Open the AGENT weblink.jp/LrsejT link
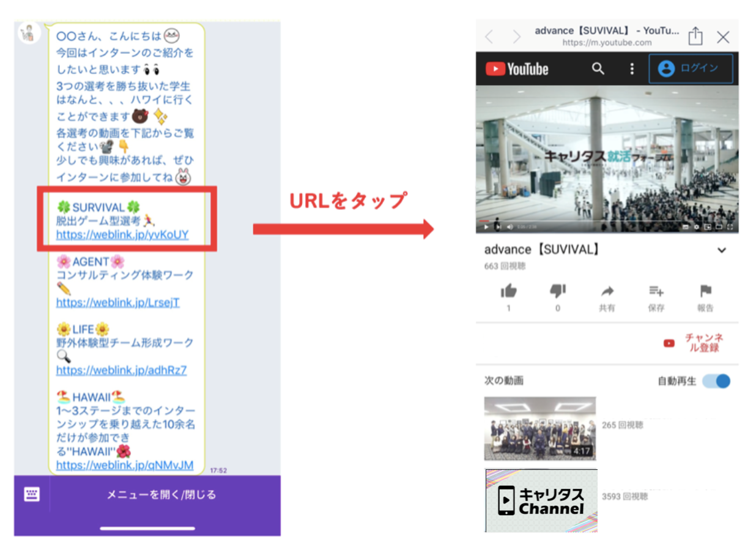Viewport: 756px width, 558px height. point(118,302)
